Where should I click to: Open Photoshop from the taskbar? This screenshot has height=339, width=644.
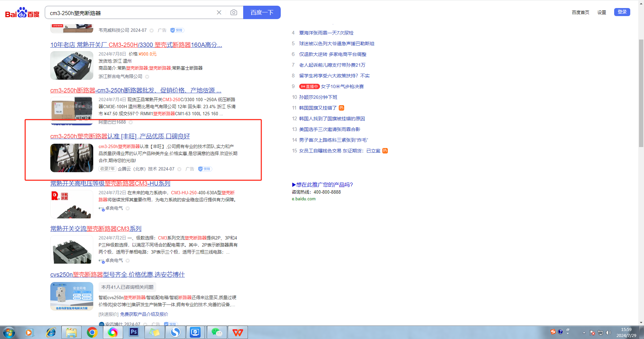tap(134, 332)
